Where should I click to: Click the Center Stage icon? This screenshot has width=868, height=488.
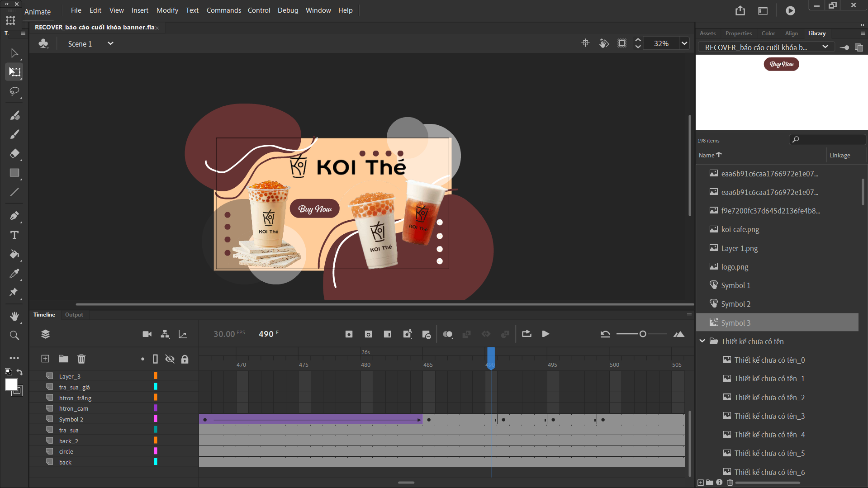[x=585, y=43]
